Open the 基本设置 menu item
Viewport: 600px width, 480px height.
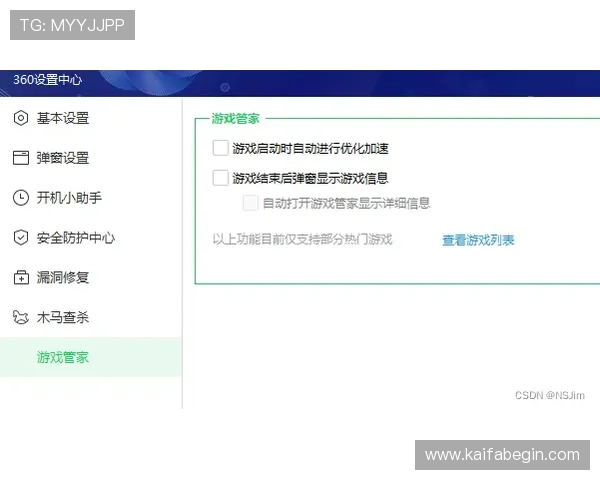coord(91,118)
